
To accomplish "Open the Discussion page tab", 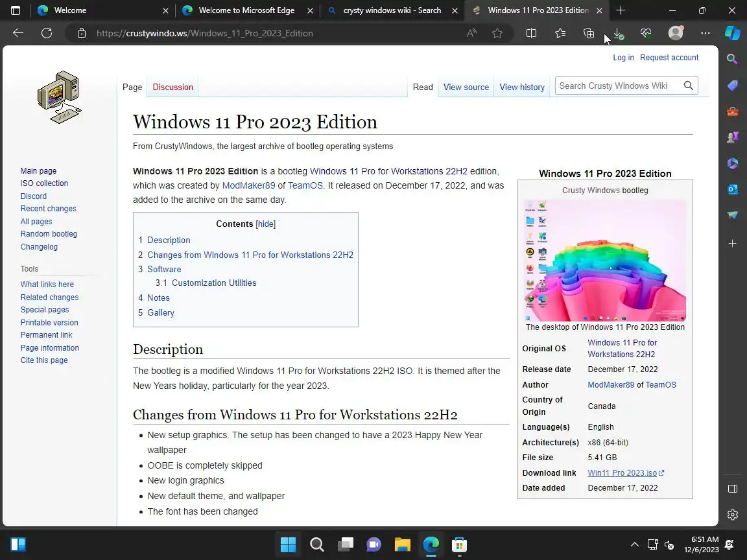I will click(x=173, y=87).
